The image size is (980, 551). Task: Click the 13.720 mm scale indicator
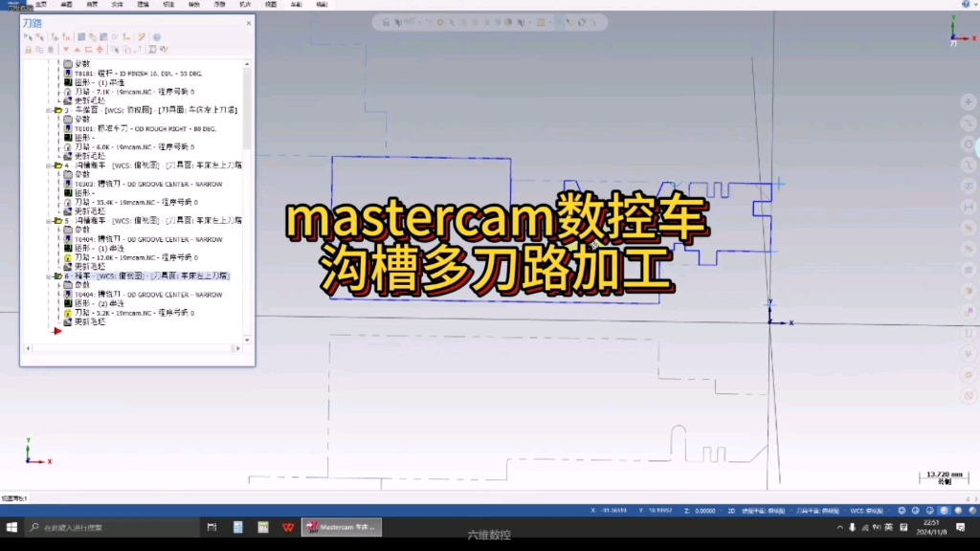pos(944,478)
